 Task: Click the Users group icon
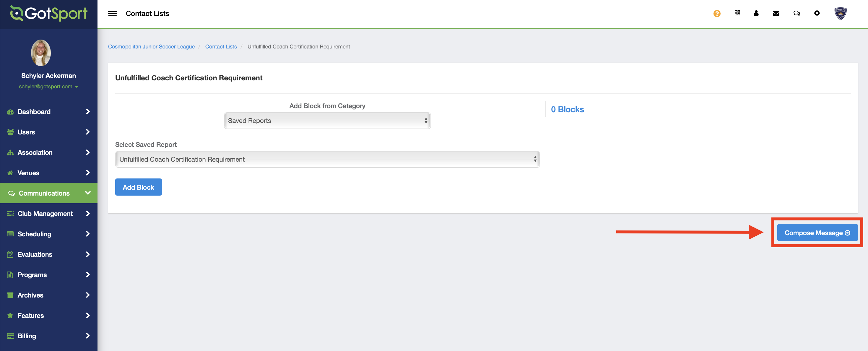[10, 132]
